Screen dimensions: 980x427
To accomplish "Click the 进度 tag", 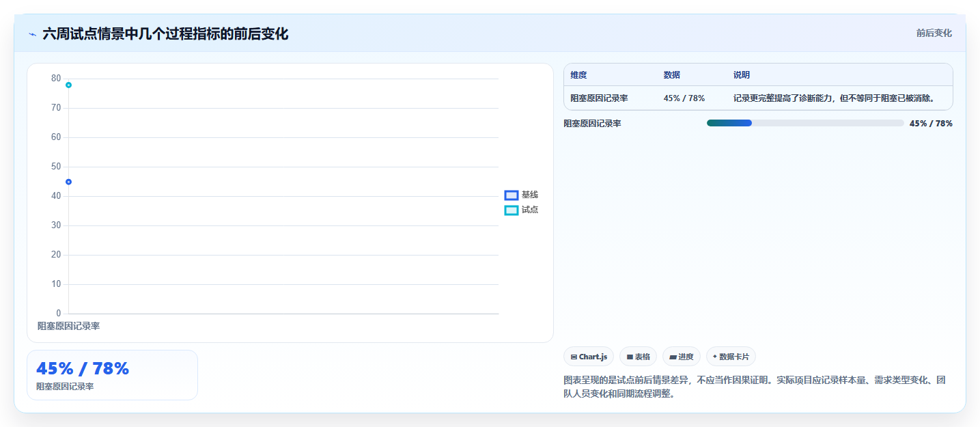I will pos(681,357).
